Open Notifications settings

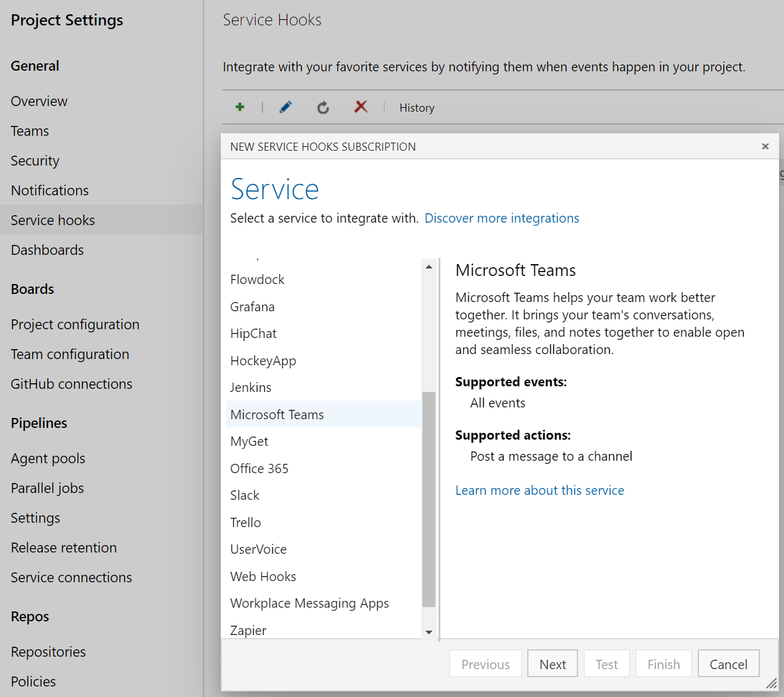[49, 190]
